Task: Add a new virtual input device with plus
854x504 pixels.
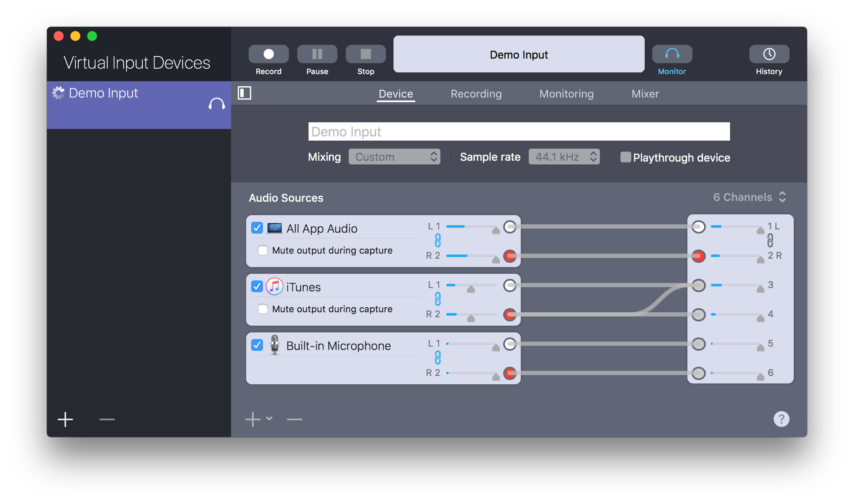Action: pyautogui.click(x=65, y=419)
